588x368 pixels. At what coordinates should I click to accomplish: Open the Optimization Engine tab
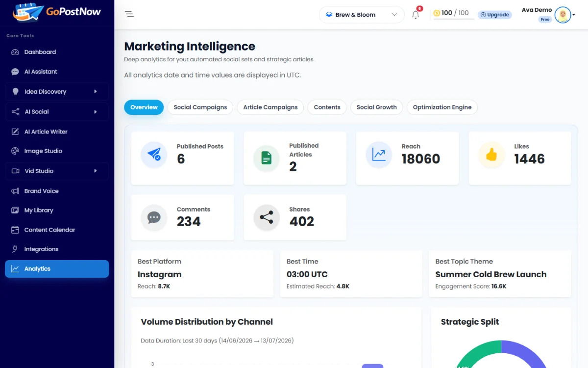click(442, 107)
